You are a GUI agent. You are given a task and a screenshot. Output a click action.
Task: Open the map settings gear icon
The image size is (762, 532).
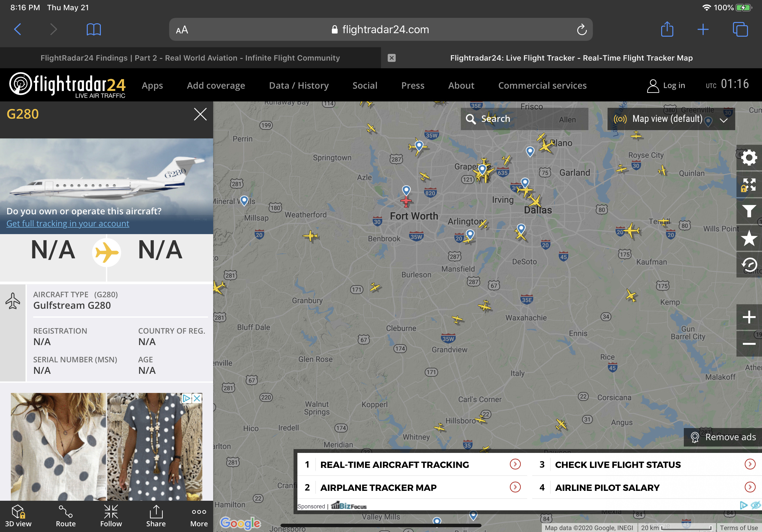[749, 157]
